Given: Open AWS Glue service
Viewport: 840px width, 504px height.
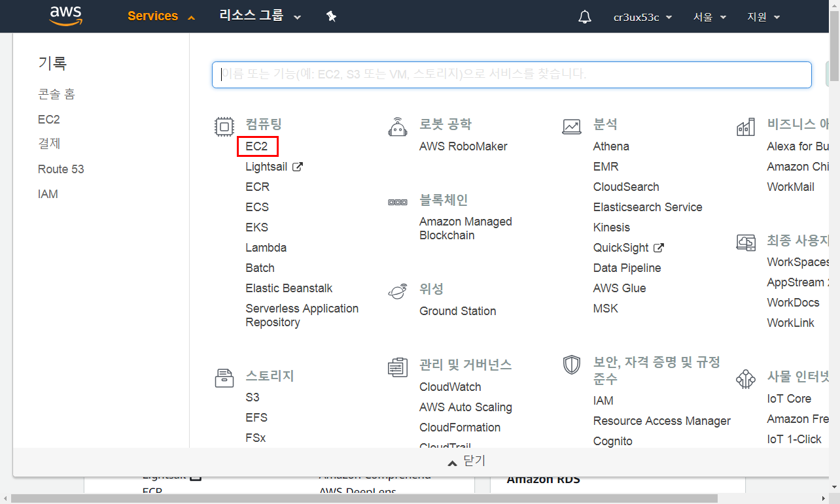Looking at the screenshot, I should [620, 288].
